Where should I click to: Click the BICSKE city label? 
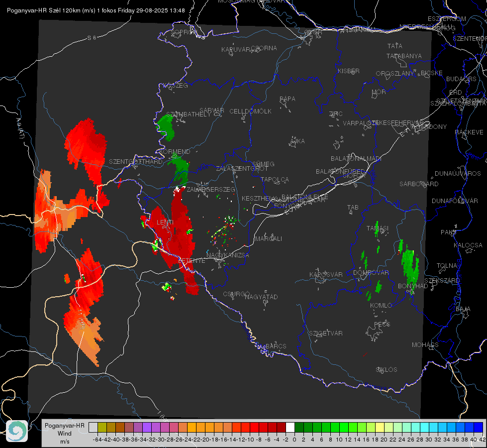coord(432,73)
